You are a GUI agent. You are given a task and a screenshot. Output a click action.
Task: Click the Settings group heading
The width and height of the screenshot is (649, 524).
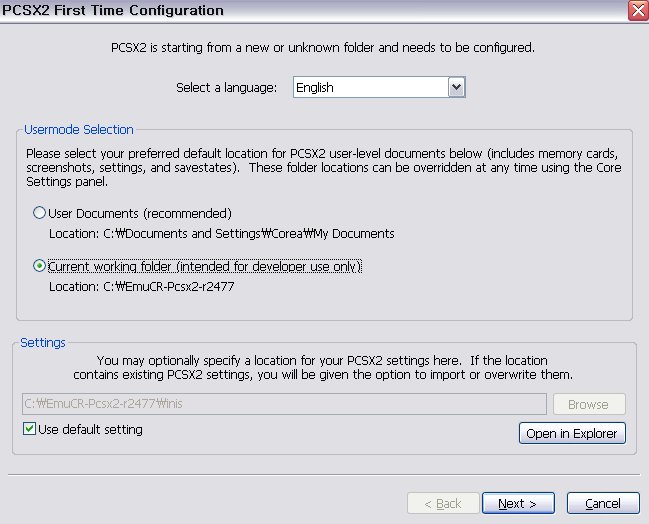tap(43, 342)
